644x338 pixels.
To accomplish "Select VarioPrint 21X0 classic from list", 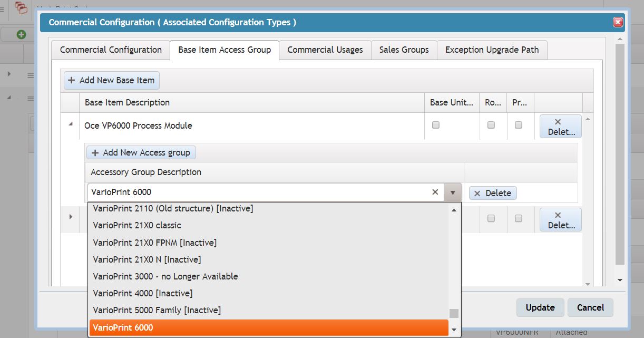I will point(137,225).
